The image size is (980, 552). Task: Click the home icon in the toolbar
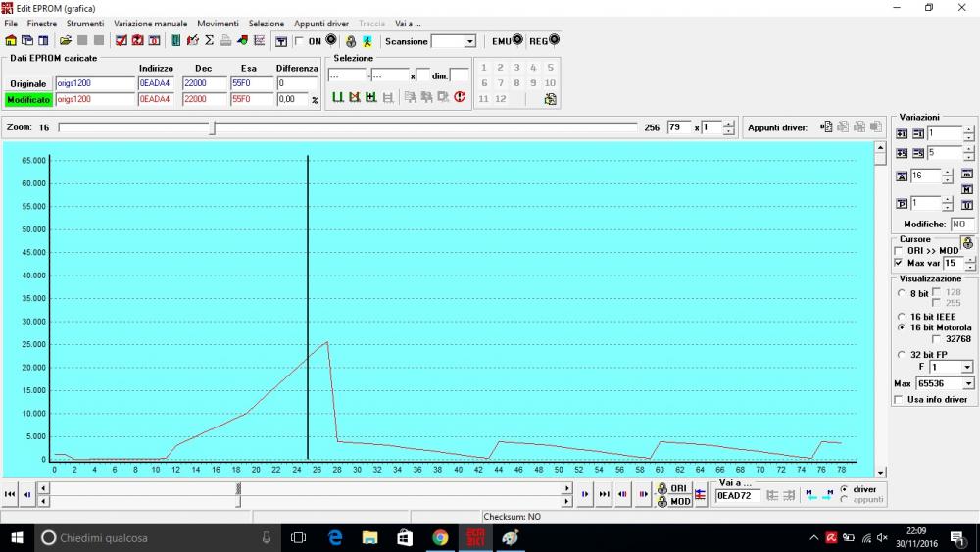(x=11, y=41)
